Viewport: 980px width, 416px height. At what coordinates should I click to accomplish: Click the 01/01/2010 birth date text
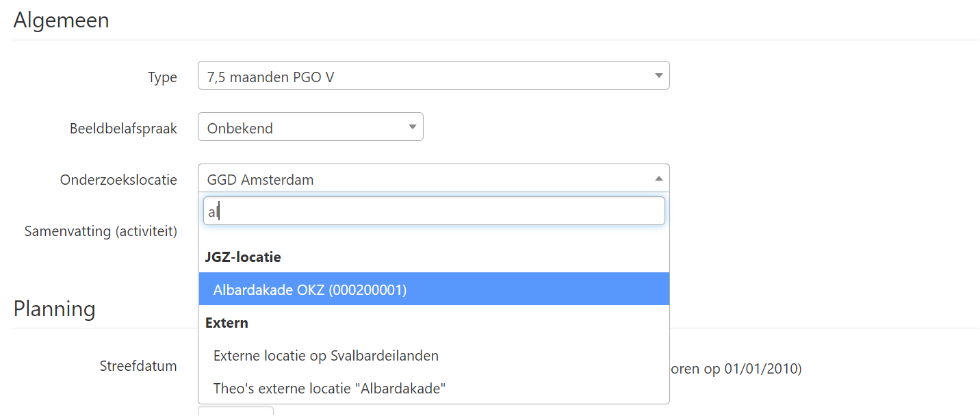tap(761, 369)
